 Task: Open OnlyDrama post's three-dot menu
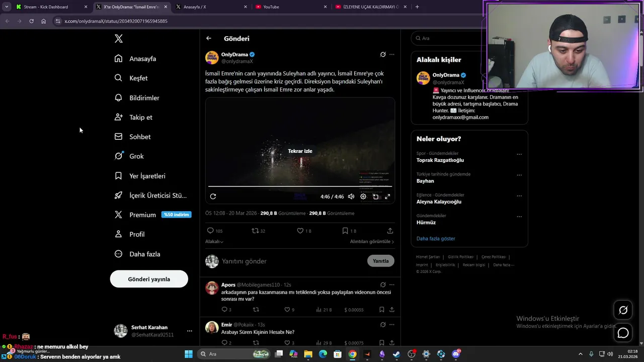coord(392,54)
